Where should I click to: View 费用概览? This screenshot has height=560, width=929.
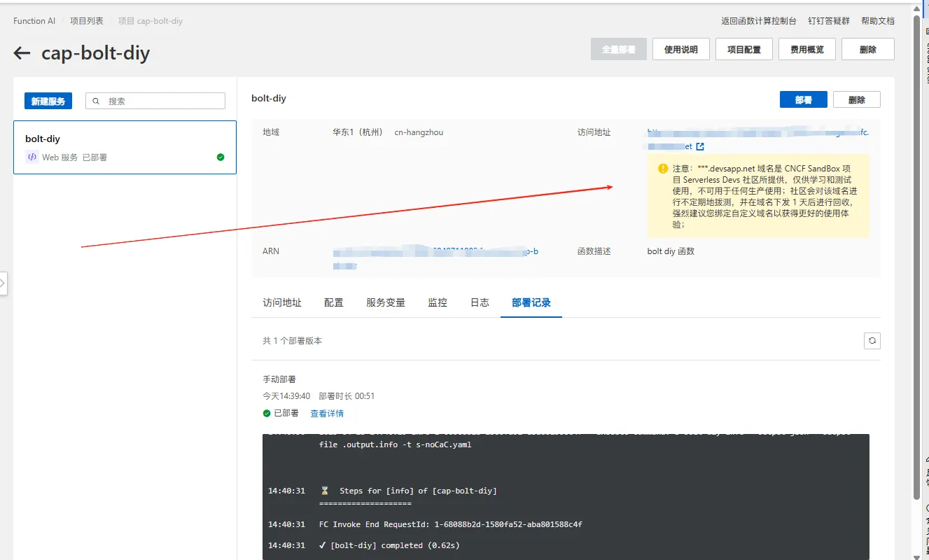pos(807,50)
